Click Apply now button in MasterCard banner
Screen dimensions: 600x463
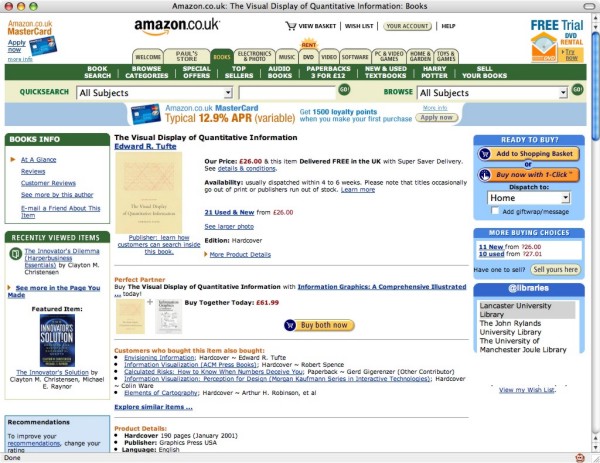point(437,117)
